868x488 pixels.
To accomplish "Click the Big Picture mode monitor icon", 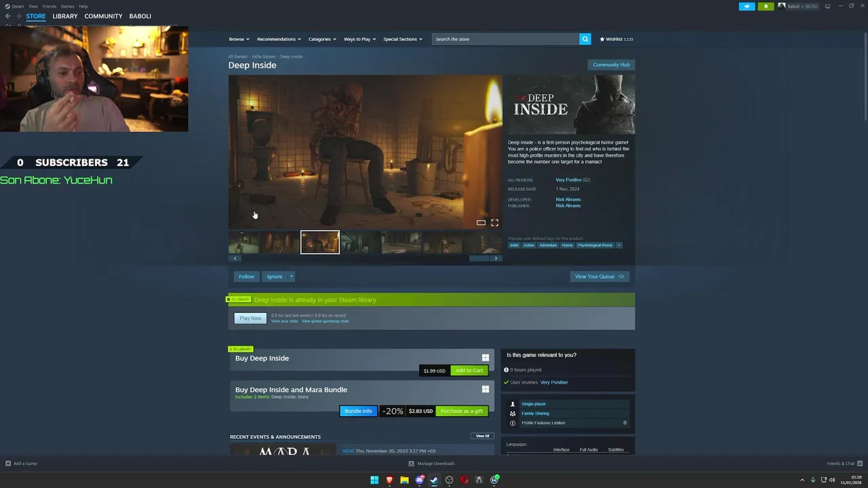I will pyautogui.click(x=827, y=6).
